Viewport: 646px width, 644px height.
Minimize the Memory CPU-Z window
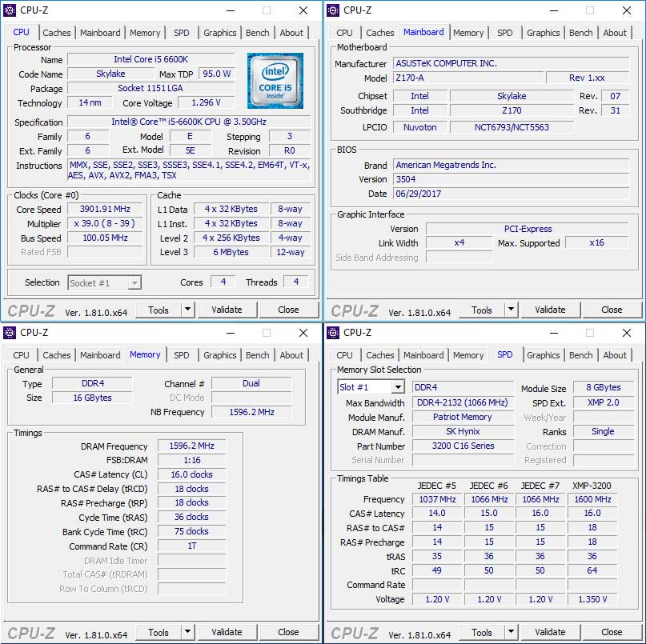tap(231, 333)
